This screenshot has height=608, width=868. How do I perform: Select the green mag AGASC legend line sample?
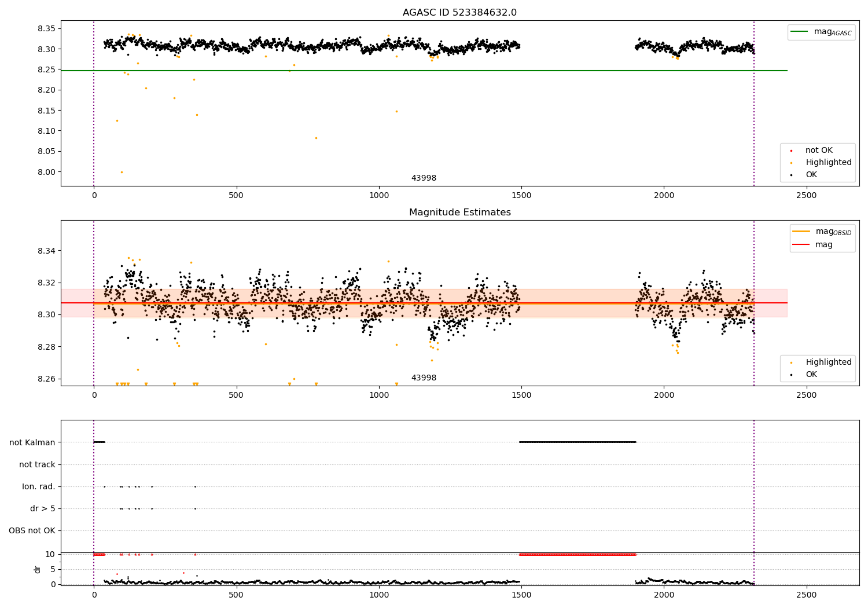(x=800, y=32)
